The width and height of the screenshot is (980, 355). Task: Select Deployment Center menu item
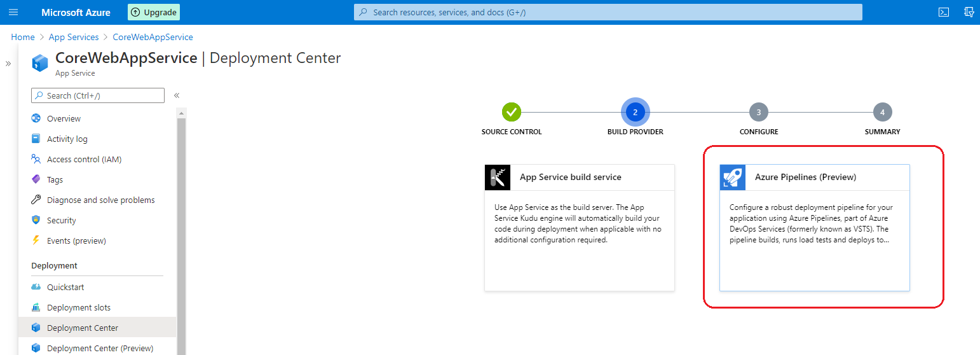(97, 328)
